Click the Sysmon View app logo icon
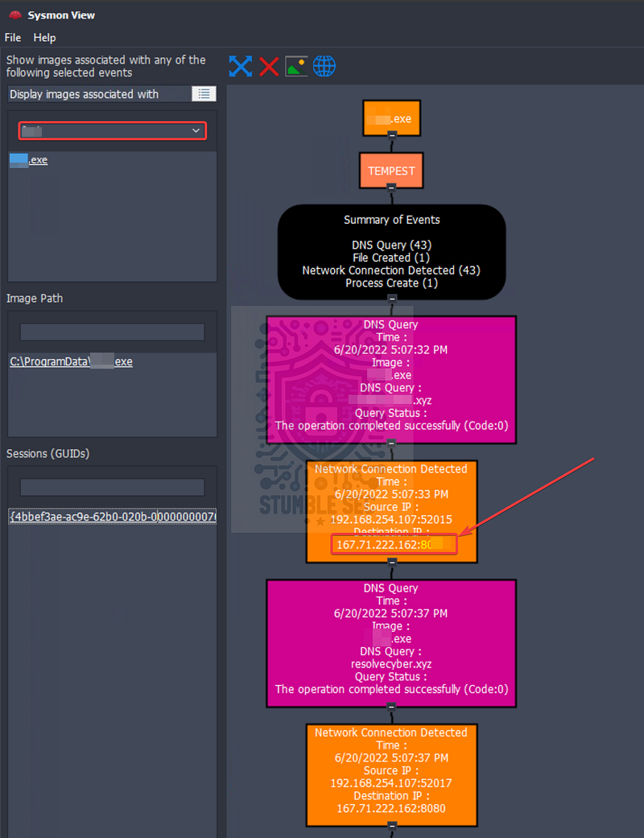644x838 pixels. click(x=15, y=15)
